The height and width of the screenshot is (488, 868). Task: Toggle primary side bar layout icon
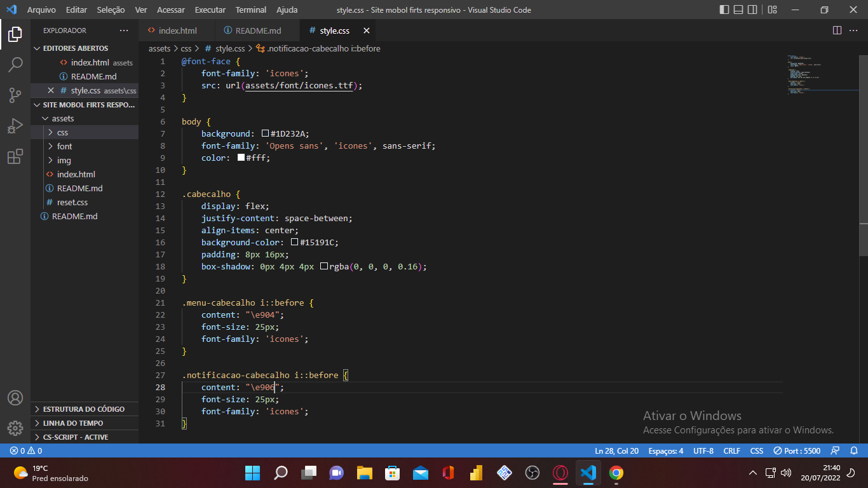[724, 10]
